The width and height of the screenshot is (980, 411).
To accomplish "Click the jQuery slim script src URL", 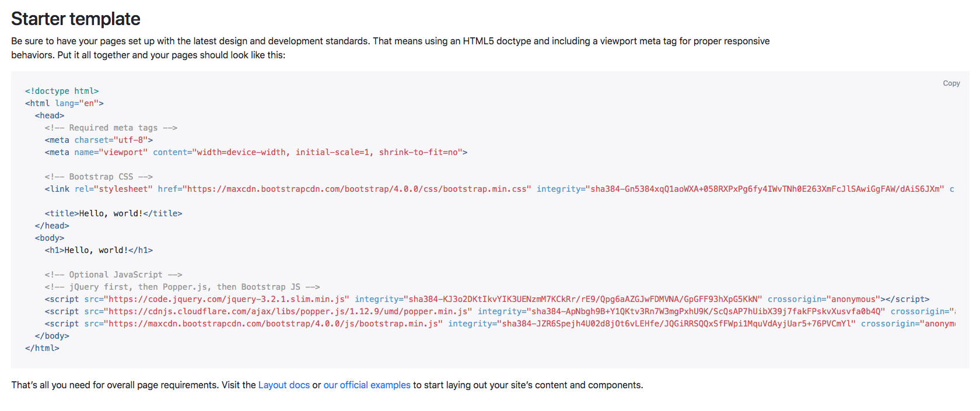I will point(226,299).
